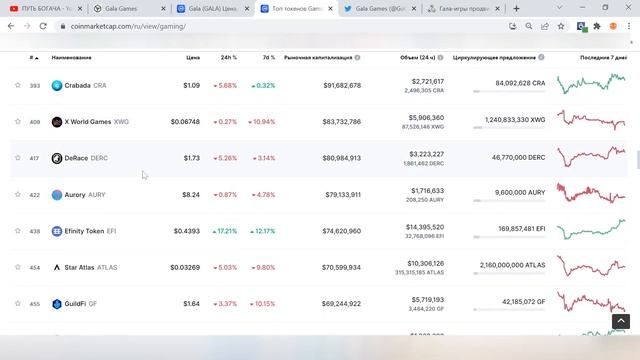Go back in browser history
The height and width of the screenshot is (360, 640).
(x=11, y=26)
